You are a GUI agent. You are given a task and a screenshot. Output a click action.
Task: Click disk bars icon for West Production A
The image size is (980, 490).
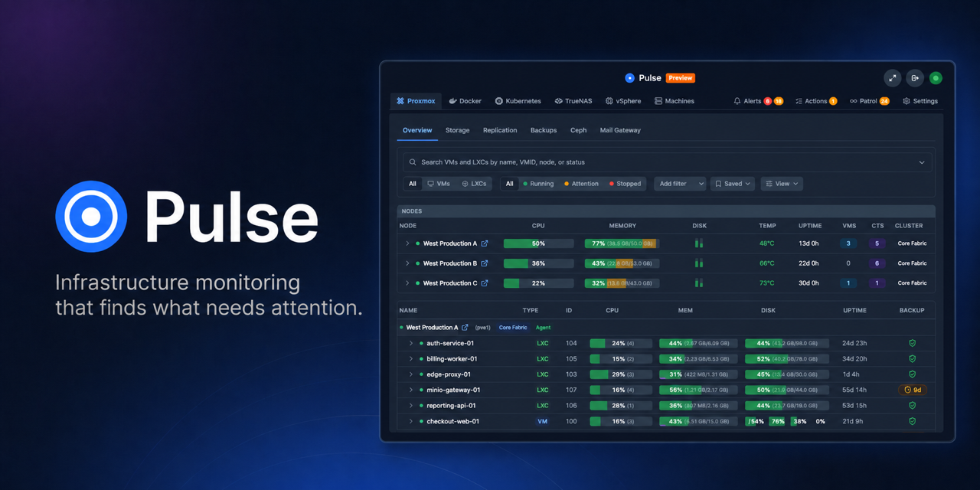[699, 243]
